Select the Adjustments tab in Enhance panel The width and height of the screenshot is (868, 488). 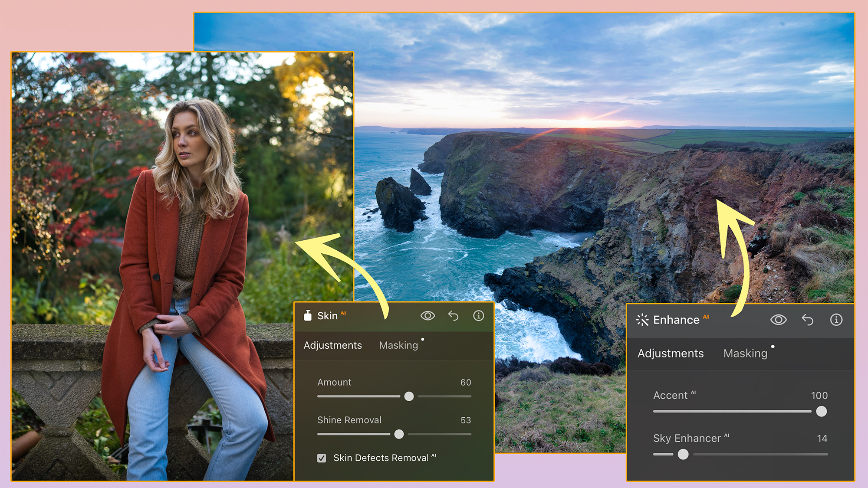(671, 354)
